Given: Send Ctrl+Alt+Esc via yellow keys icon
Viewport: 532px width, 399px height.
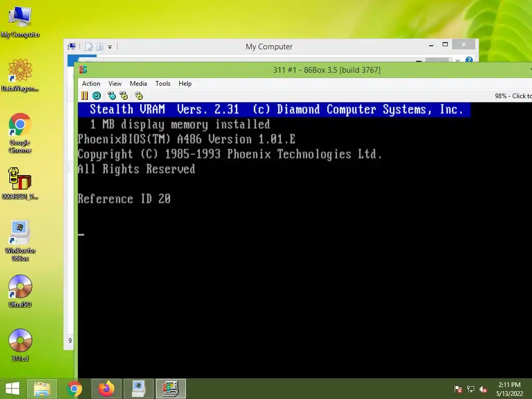Looking at the screenshot, I should click(x=124, y=96).
